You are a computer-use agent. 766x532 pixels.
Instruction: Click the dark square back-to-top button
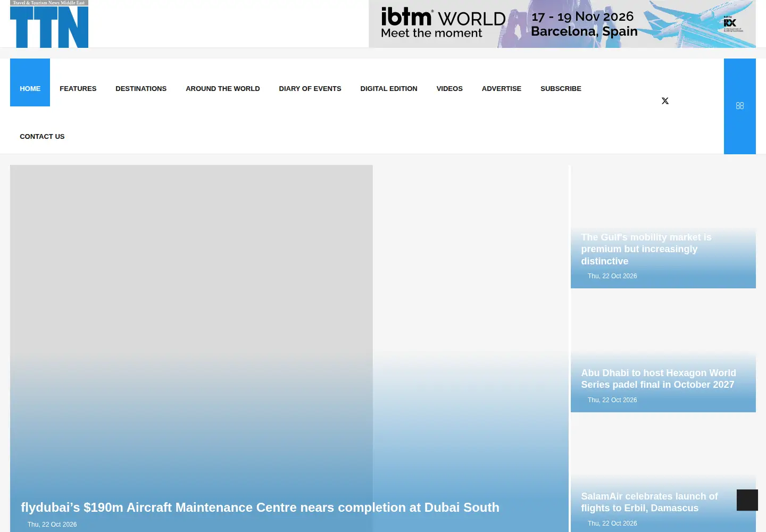747,500
